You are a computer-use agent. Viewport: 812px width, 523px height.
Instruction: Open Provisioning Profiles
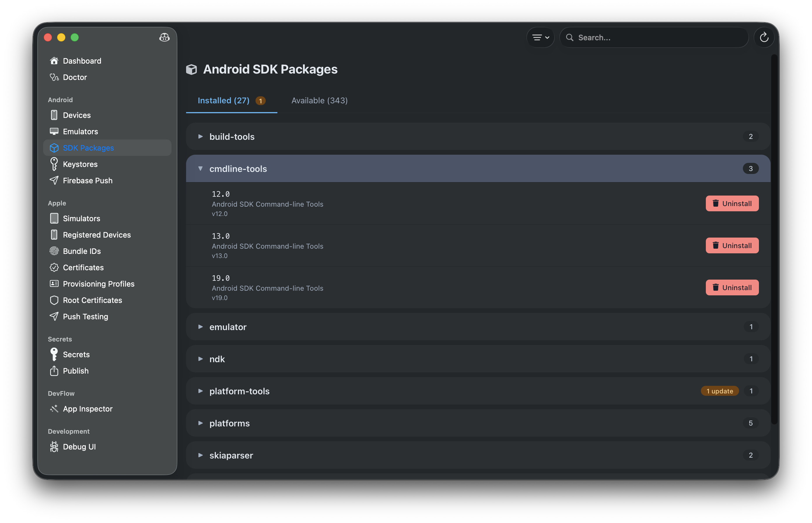click(x=98, y=284)
